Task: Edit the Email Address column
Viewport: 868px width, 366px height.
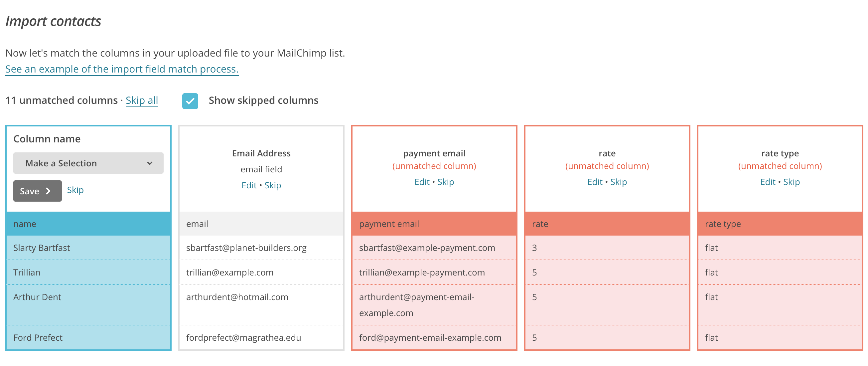Action: click(x=249, y=185)
